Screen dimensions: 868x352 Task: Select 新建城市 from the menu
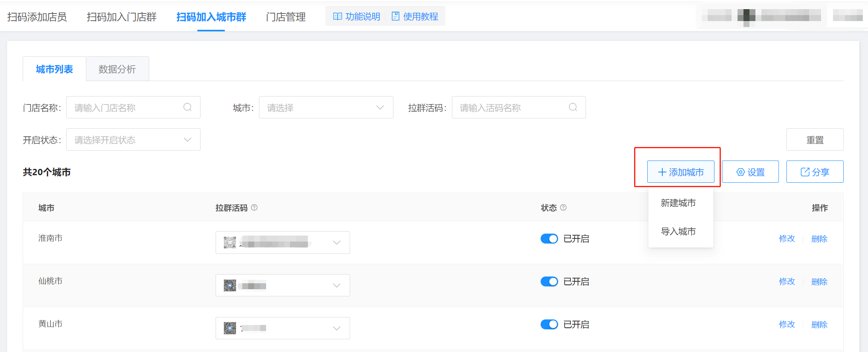coord(678,203)
